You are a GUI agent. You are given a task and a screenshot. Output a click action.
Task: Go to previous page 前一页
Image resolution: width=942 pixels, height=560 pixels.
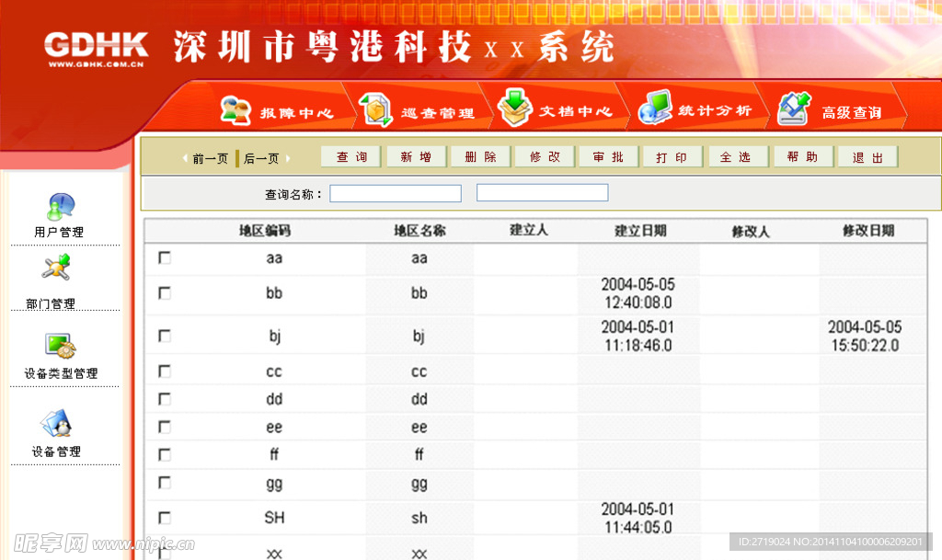point(206,158)
